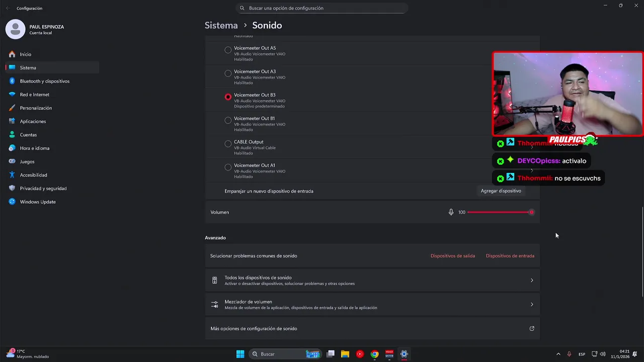Click the Settings gear taskbar icon
The width and height of the screenshot is (644, 362).
click(404, 354)
